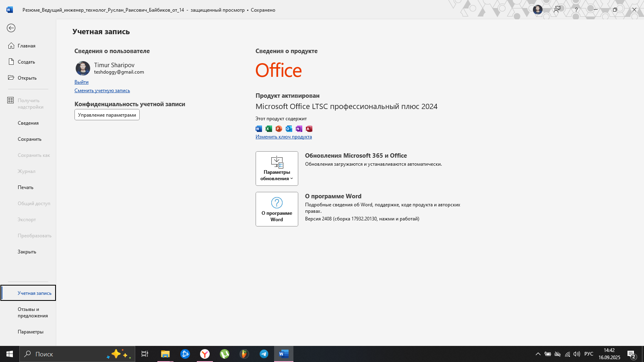Click the Office logo text
Viewport: 644px width, 362px height.
tap(279, 70)
